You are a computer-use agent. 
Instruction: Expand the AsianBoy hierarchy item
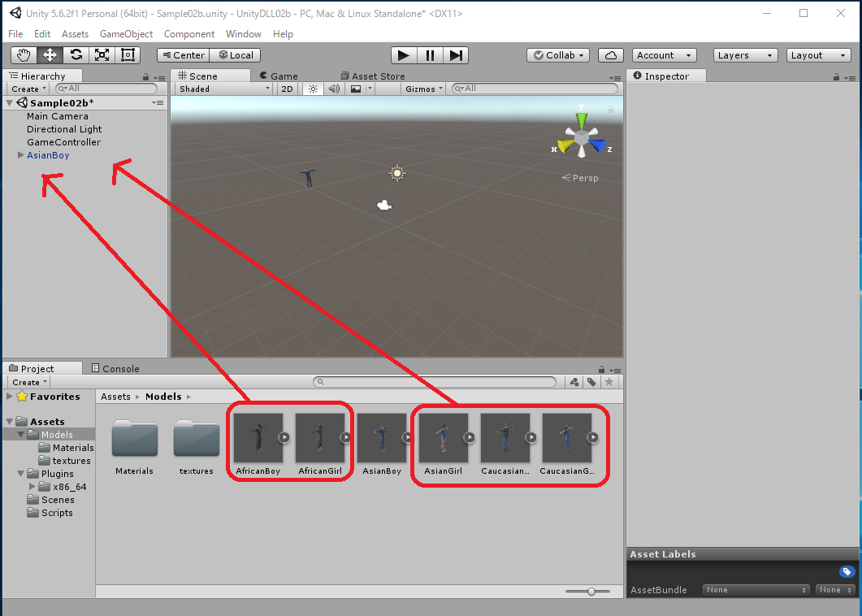pyautogui.click(x=21, y=155)
